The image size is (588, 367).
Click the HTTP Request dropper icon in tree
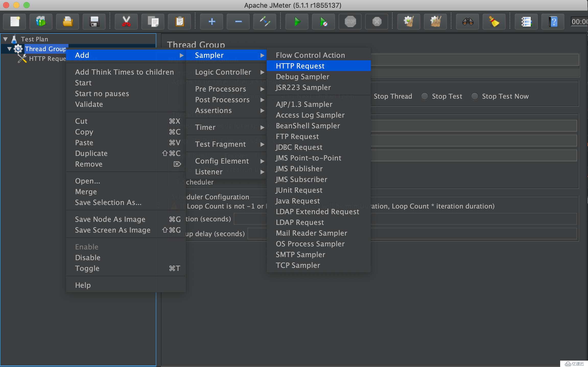point(22,59)
